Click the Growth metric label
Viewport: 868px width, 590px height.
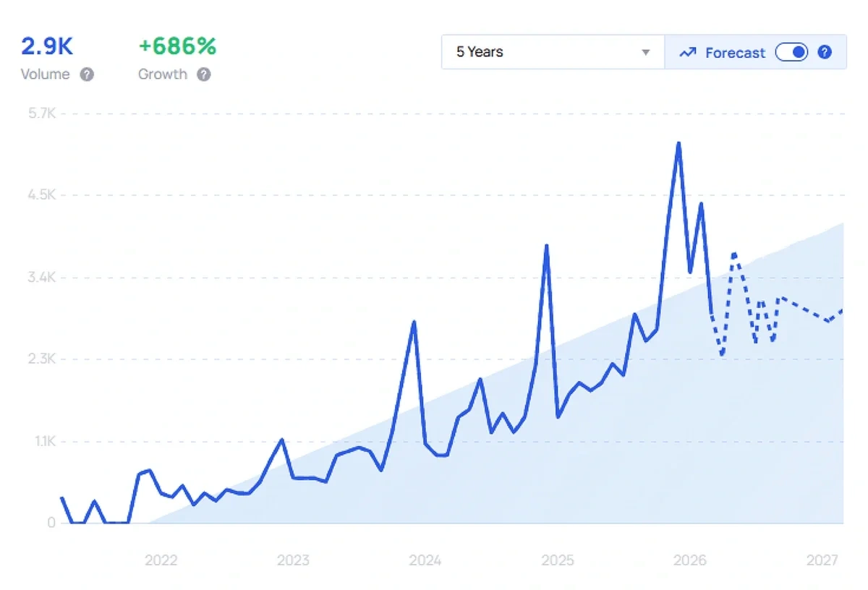[x=163, y=74]
